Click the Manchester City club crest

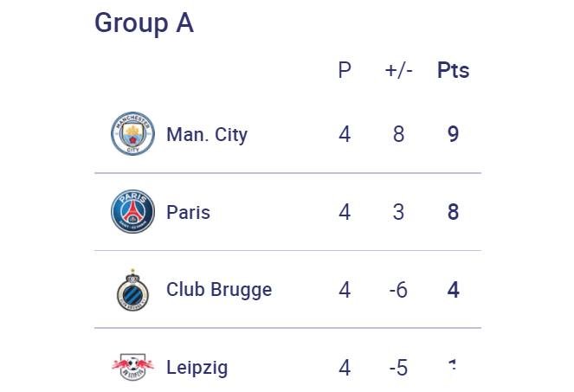(x=132, y=135)
